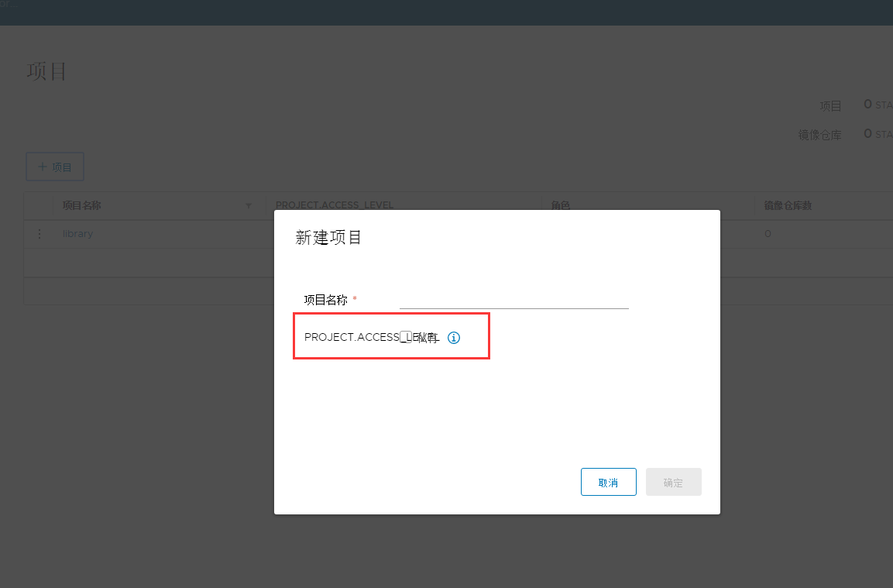Open the library project link
The height and width of the screenshot is (588, 893).
pyautogui.click(x=77, y=234)
